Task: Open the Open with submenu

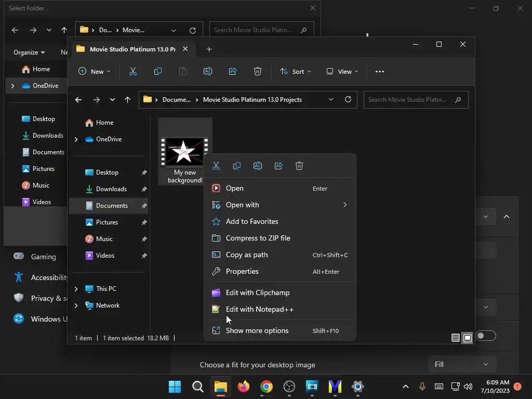Action: pyautogui.click(x=280, y=205)
